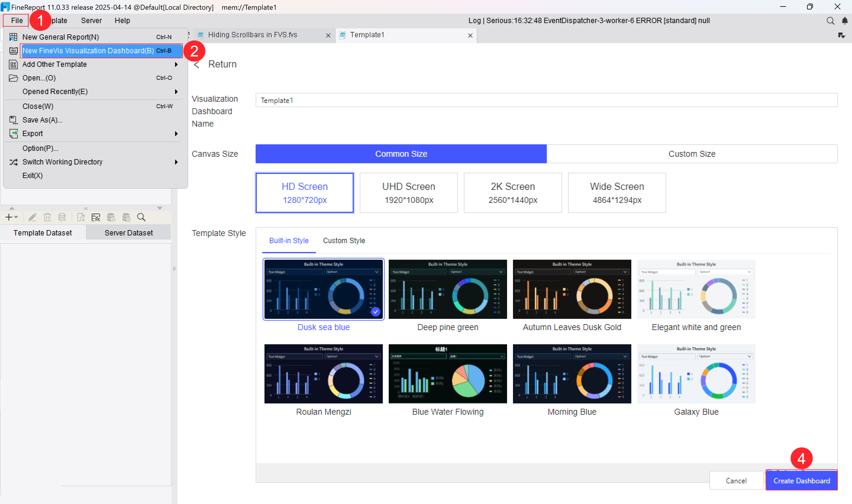Click the delete dataset trash icon
The image size is (852, 504).
(47, 217)
